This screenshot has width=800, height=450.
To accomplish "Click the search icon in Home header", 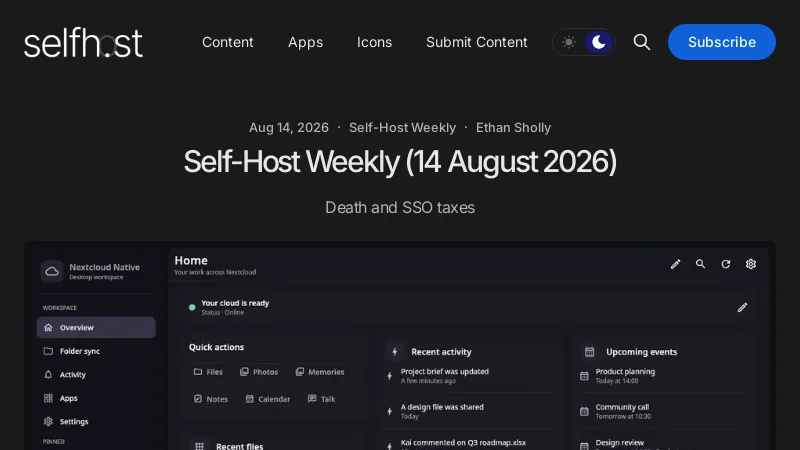I will pos(701,264).
